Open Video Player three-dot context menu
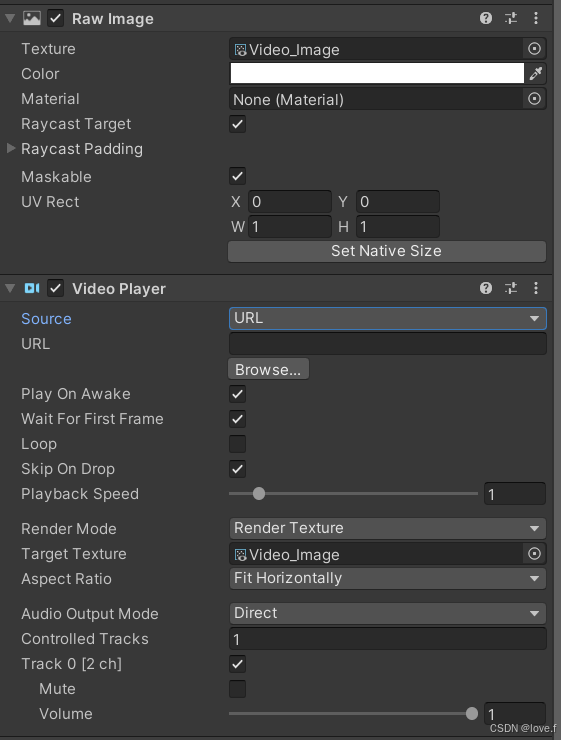Screen dimensions: 561x740 pyautogui.click(x=536, y=288)
